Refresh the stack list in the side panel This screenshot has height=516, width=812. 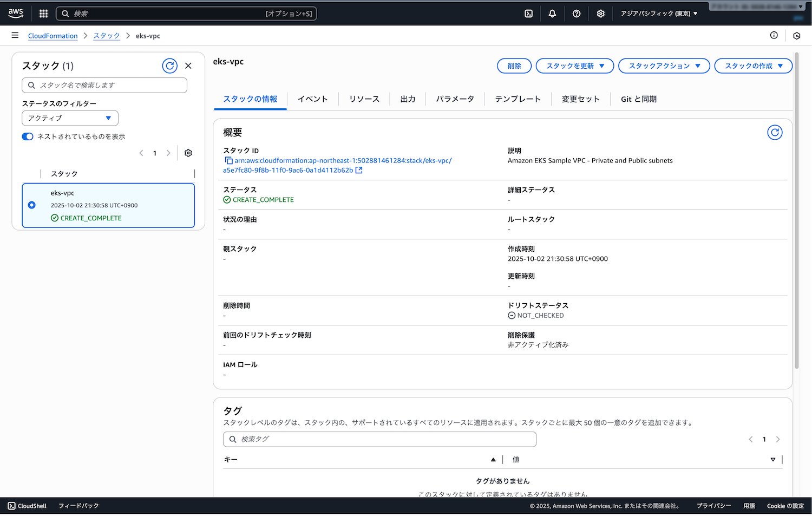point(170,66)
